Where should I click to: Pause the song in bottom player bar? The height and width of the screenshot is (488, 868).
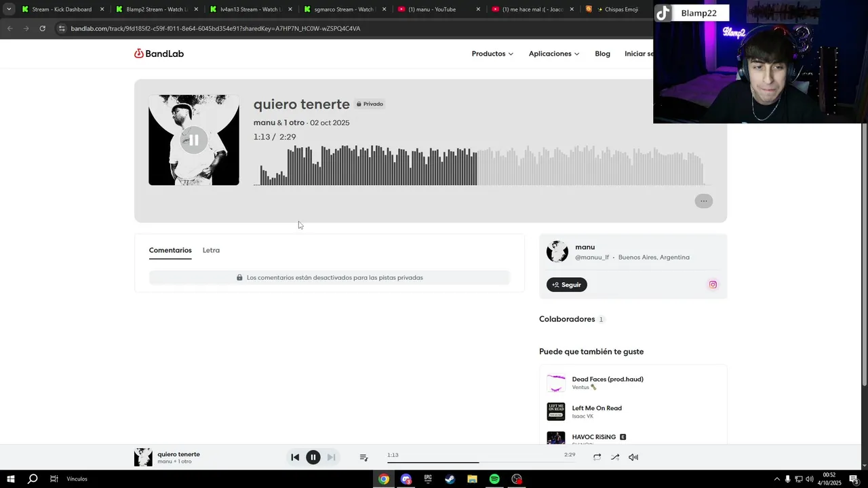tap(313, 457)
